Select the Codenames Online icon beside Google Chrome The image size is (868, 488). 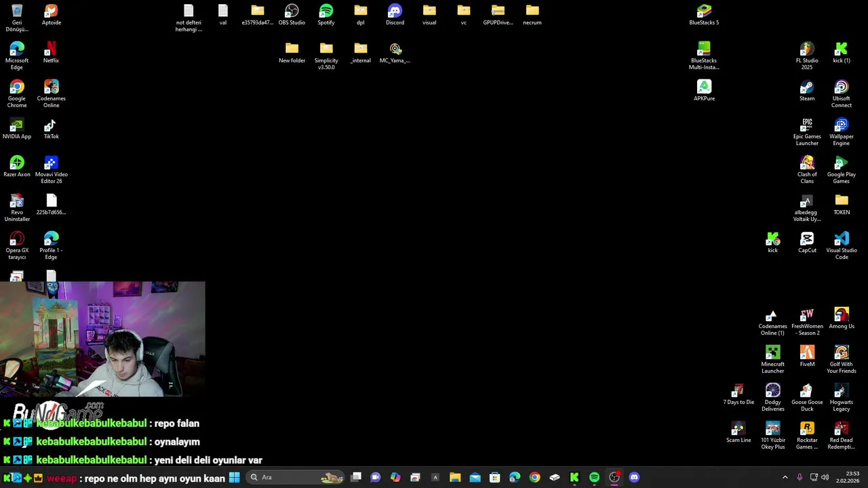[52, 94]
